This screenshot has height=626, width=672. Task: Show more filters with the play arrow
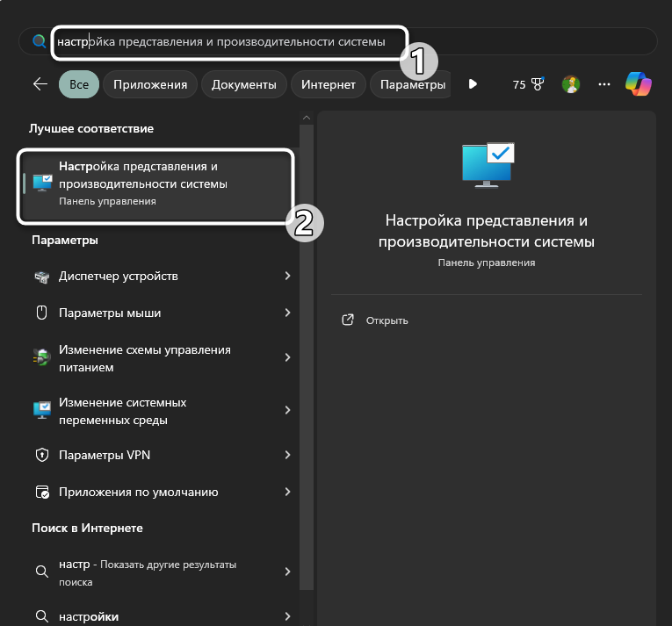point(473,84)
